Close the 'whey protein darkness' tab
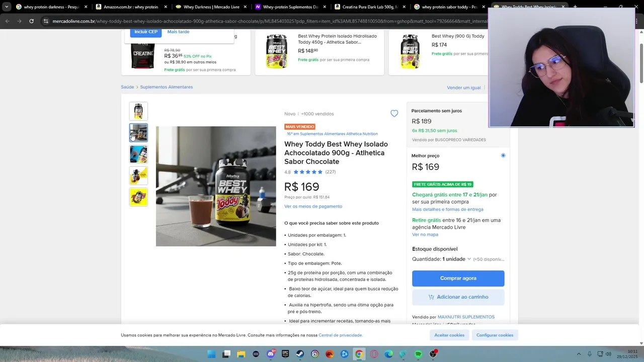The width and height of the screenshot is (644, 362). (86, 7)
